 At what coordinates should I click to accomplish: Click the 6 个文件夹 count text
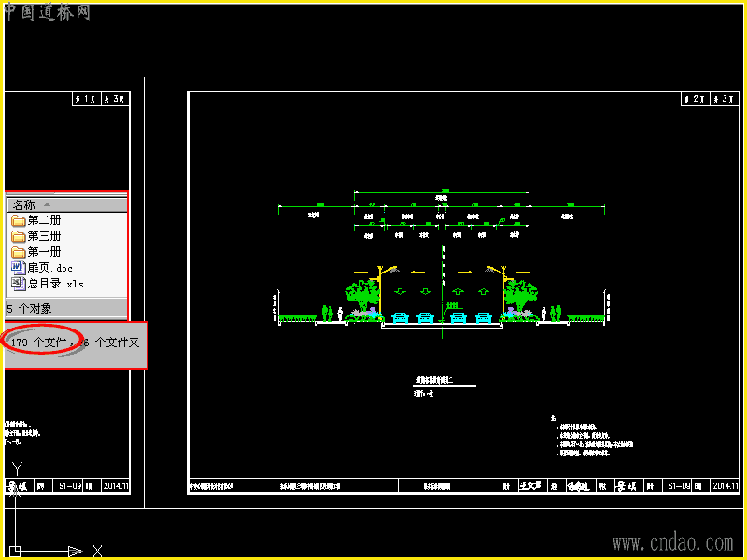[110, 342]
